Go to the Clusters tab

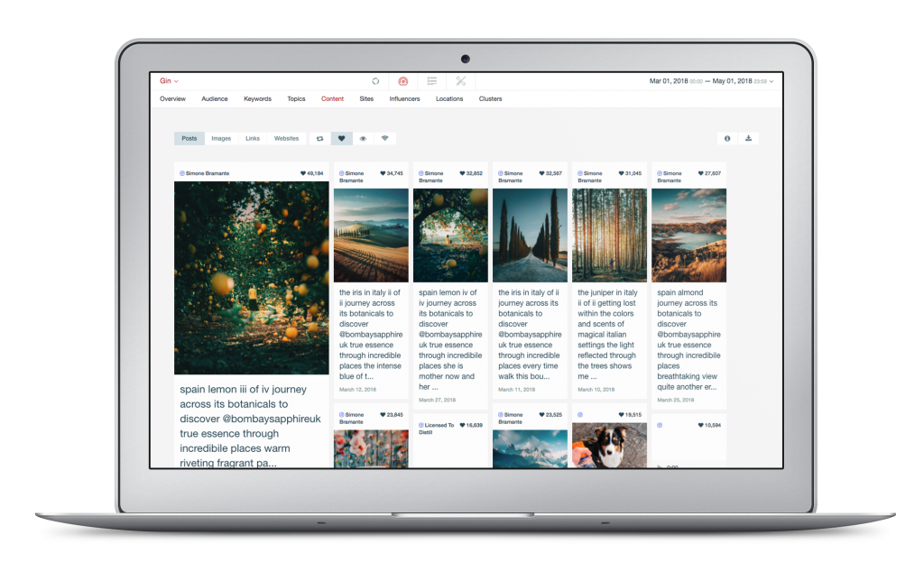coord(490,99)
